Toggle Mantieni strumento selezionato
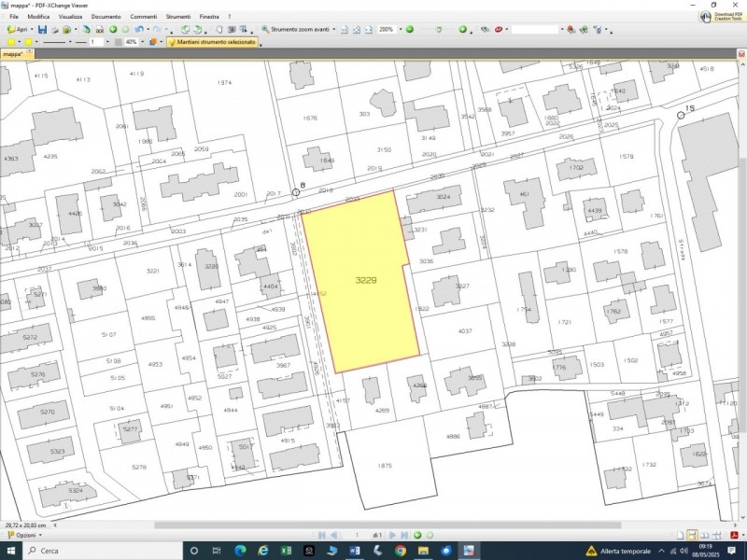The image size is (747, 560). [211, 42]
